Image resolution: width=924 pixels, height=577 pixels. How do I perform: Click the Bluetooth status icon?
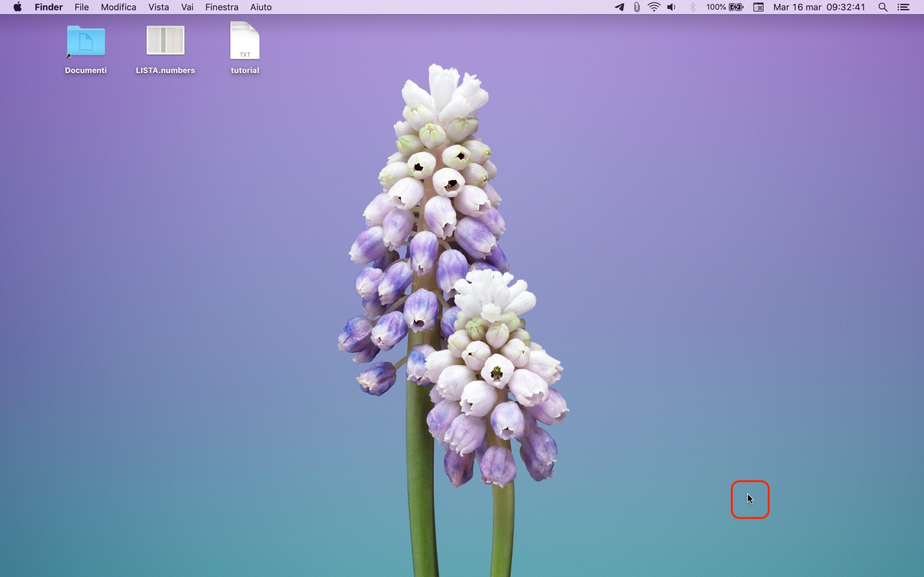(692, 7)
